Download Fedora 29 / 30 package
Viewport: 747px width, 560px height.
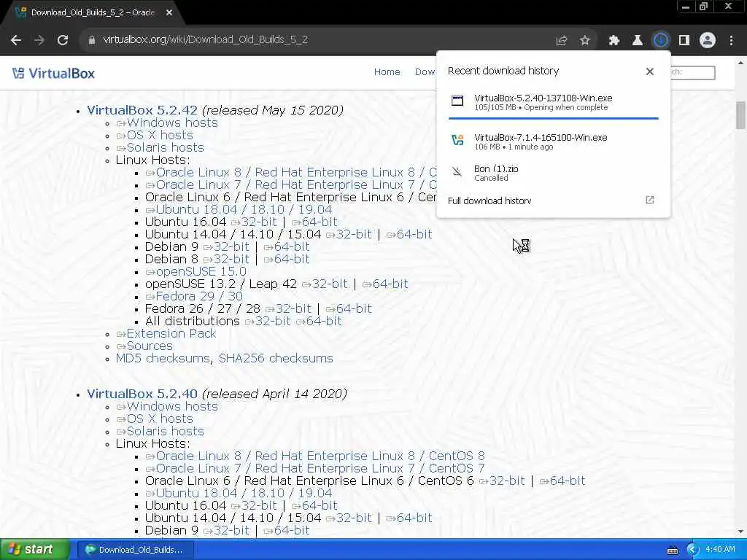[x=194, y=296]
